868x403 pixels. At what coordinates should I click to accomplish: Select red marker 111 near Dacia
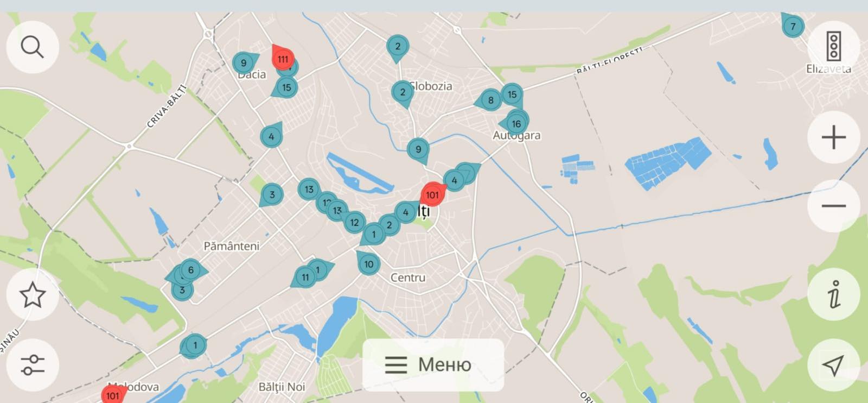[x=283, y=58]
